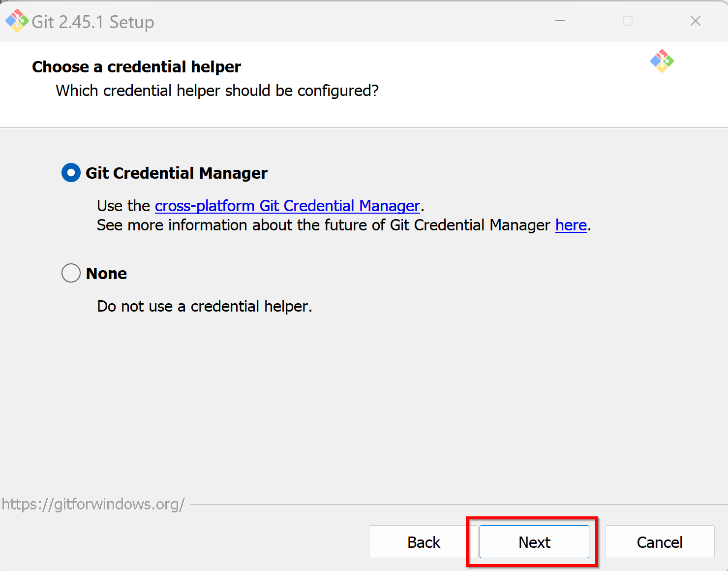Image resolution: width=728 pixels, height=571 pixels.
Task: Close the Git Setup window
Action: pos(696,21)
